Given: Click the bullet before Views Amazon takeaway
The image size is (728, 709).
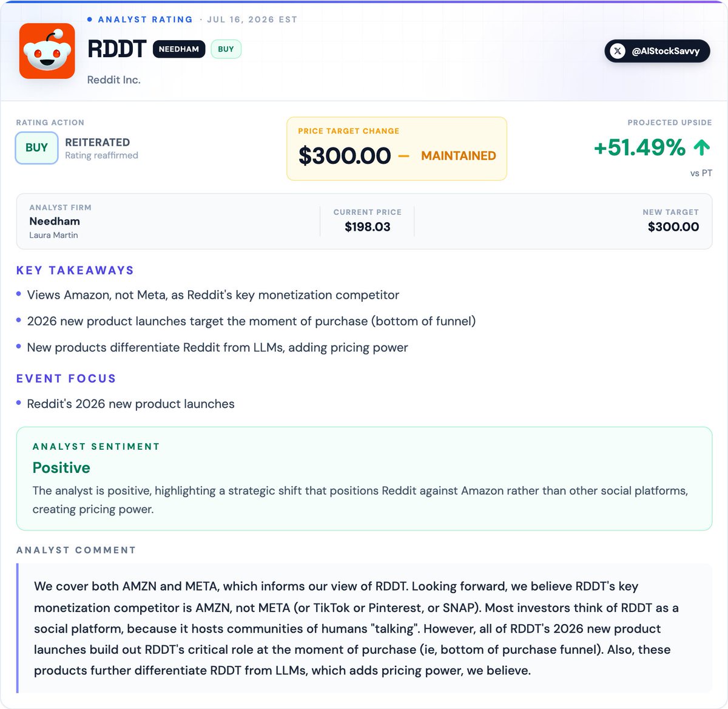Looking at the screenshot, I should tap(19, 294).
